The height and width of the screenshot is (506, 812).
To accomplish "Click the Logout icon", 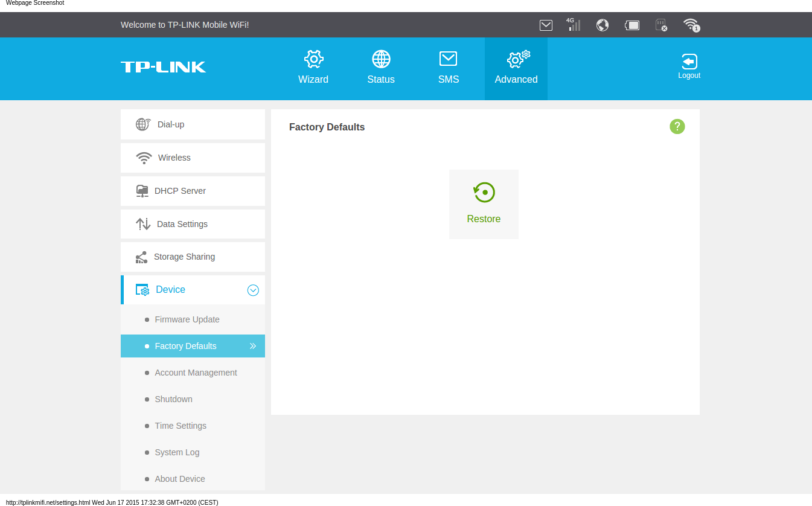I will point(689,66).
